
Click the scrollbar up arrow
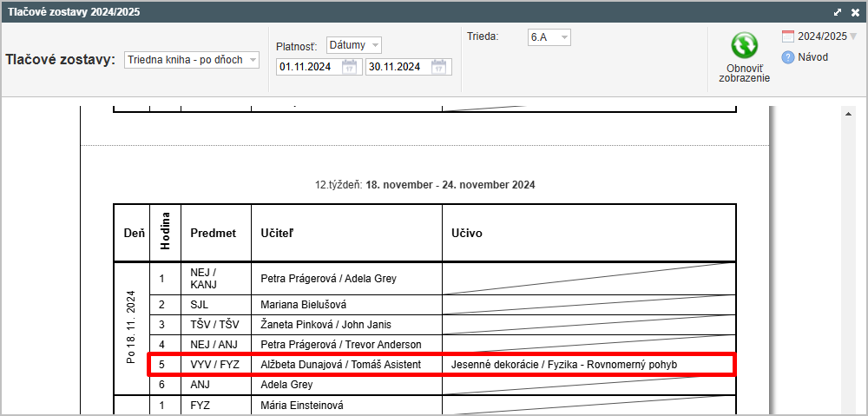[x=849, y=113]
